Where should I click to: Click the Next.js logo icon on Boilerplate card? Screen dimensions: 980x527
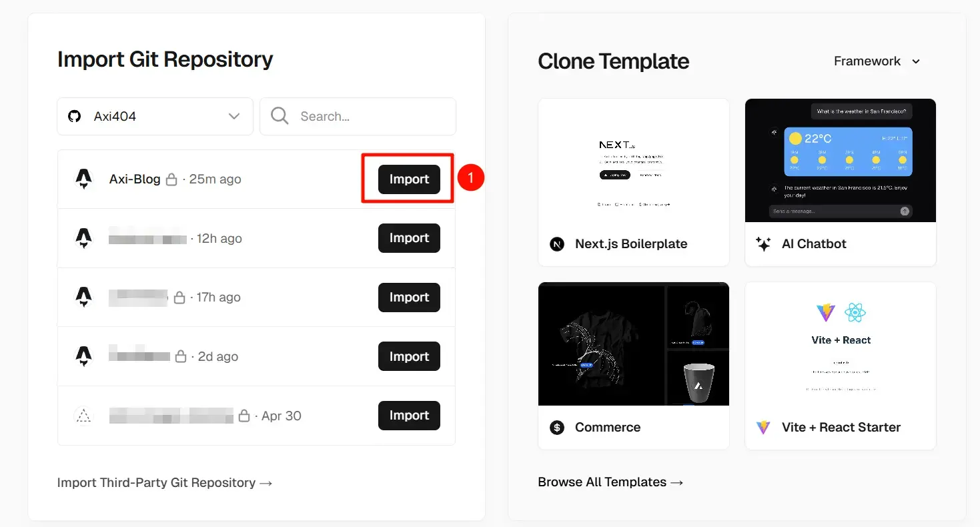click(x=557, y=243)
